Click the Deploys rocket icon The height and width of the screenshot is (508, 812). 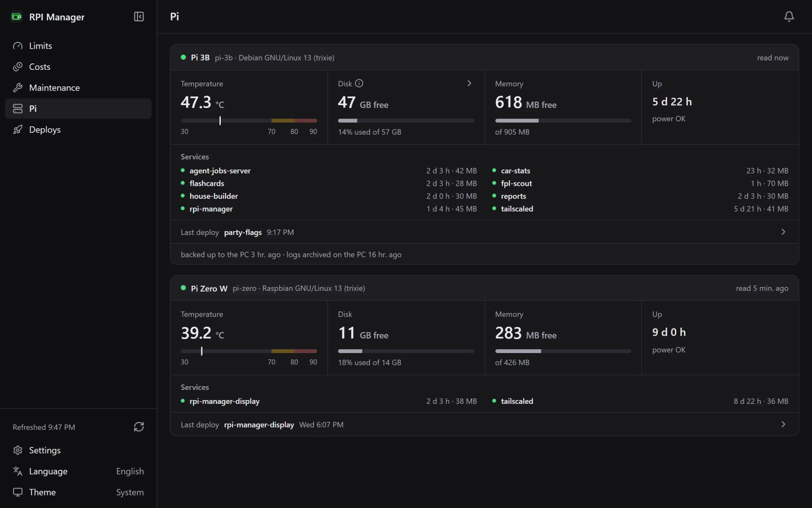(x=18, y=130)
